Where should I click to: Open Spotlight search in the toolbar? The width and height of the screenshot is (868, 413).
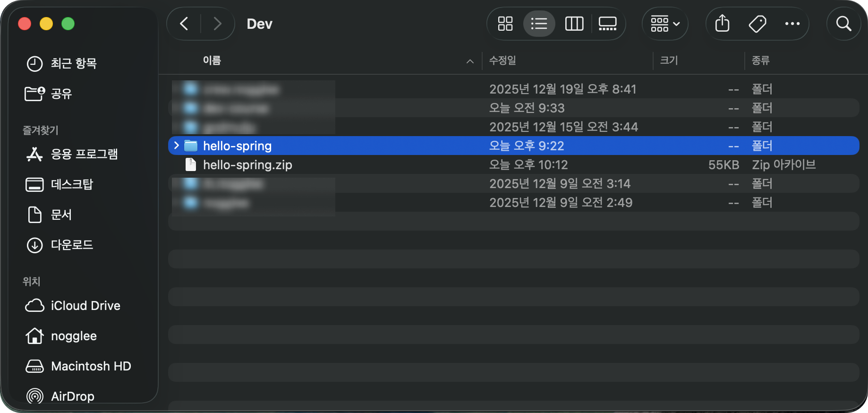[x=844, y=24]
